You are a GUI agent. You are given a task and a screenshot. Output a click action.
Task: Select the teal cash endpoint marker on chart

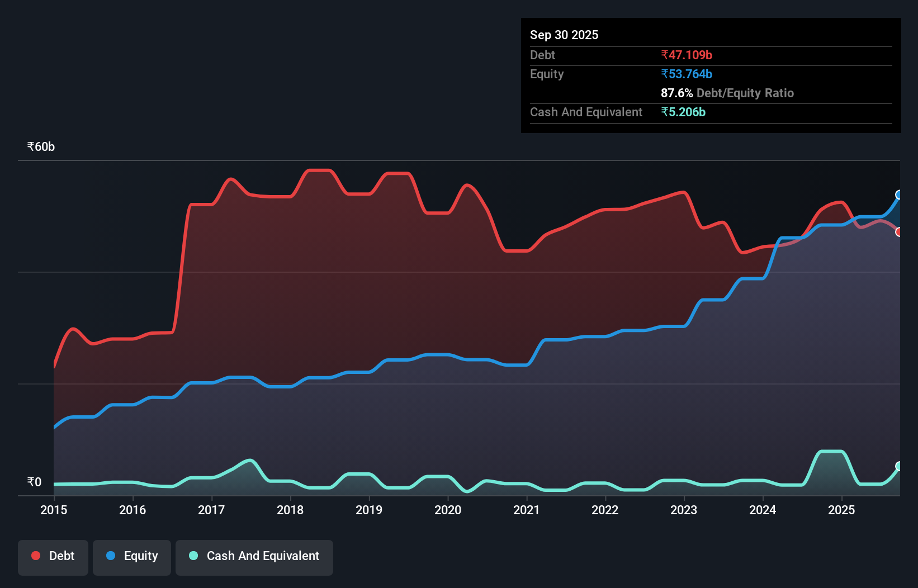click(x=898, y=464)
